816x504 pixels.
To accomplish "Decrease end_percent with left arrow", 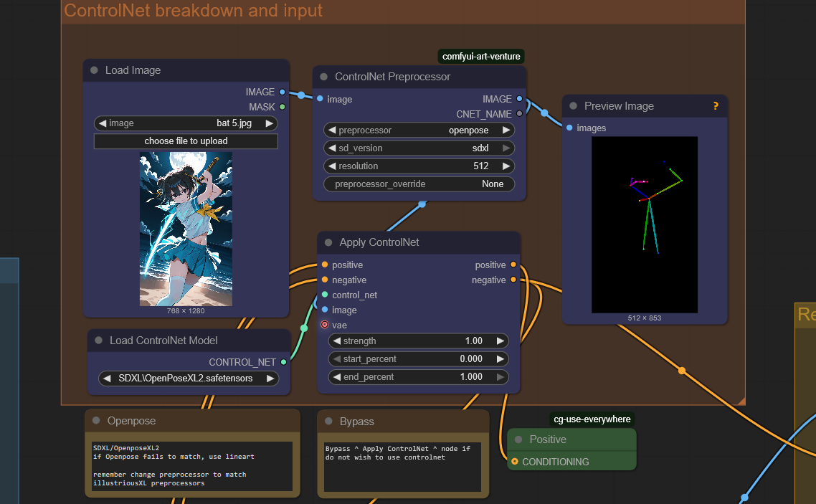I will point(337,376).
